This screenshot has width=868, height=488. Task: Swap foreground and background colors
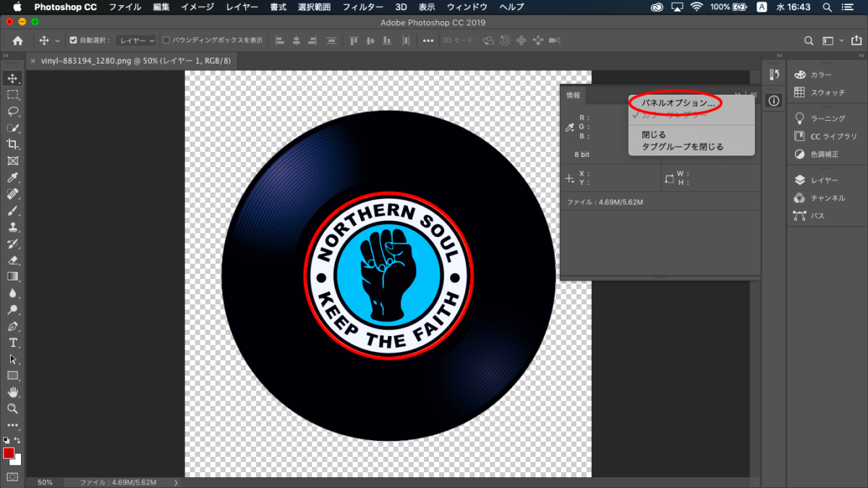click(19, 440)
